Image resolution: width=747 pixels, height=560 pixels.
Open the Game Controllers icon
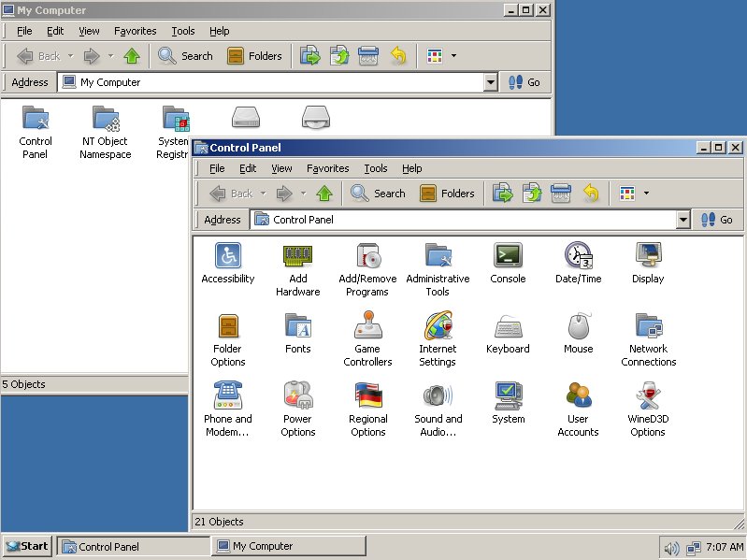tap(367, 325)
